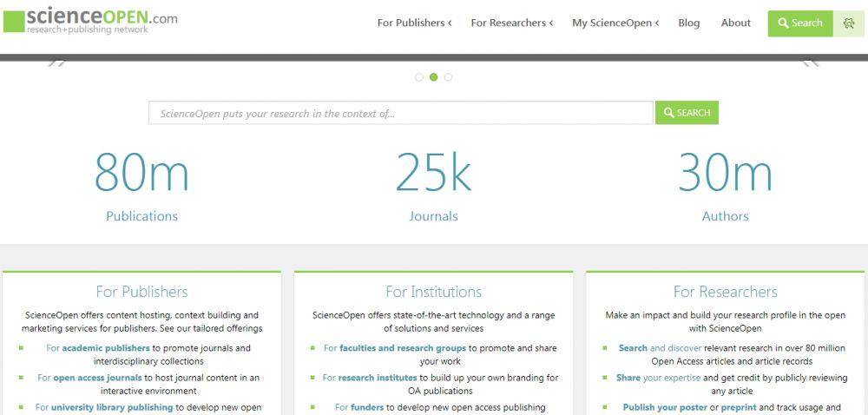Follow the Share your expertise link
868x415 pixels.
pyautogui.click(x=658, y=378)
